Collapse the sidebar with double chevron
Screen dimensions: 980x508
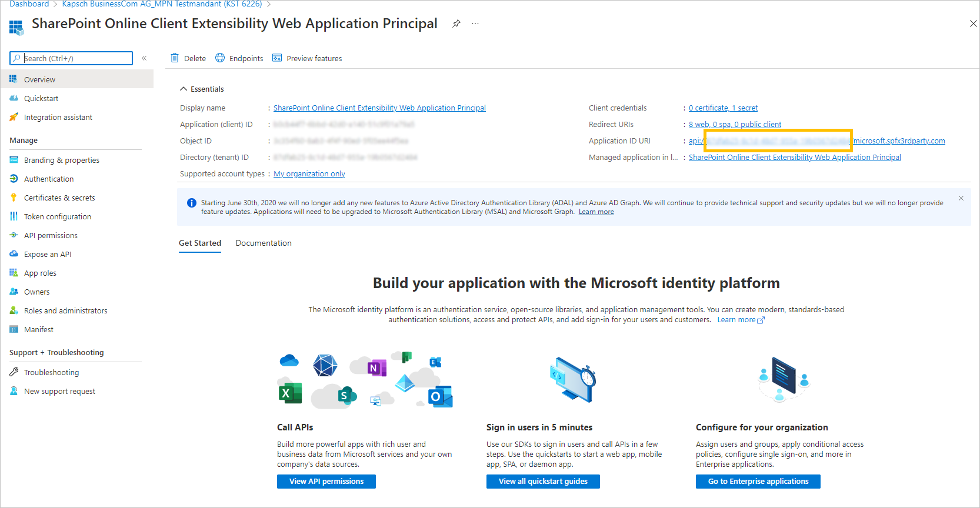144,58
